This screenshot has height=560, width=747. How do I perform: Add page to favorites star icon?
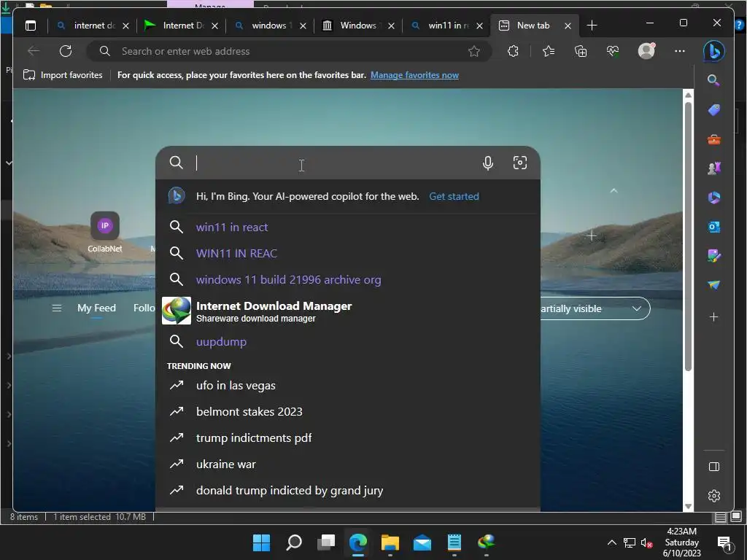(x=473, y=52)
